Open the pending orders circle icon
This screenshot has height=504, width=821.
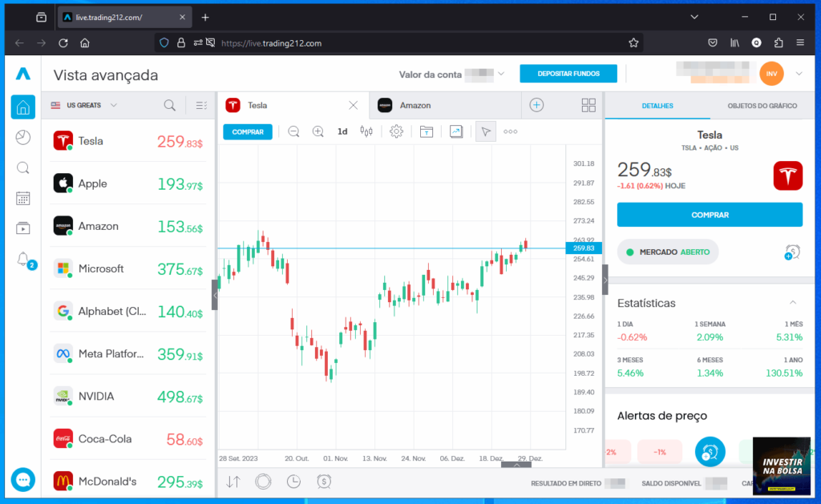click(x=263, y=482)
